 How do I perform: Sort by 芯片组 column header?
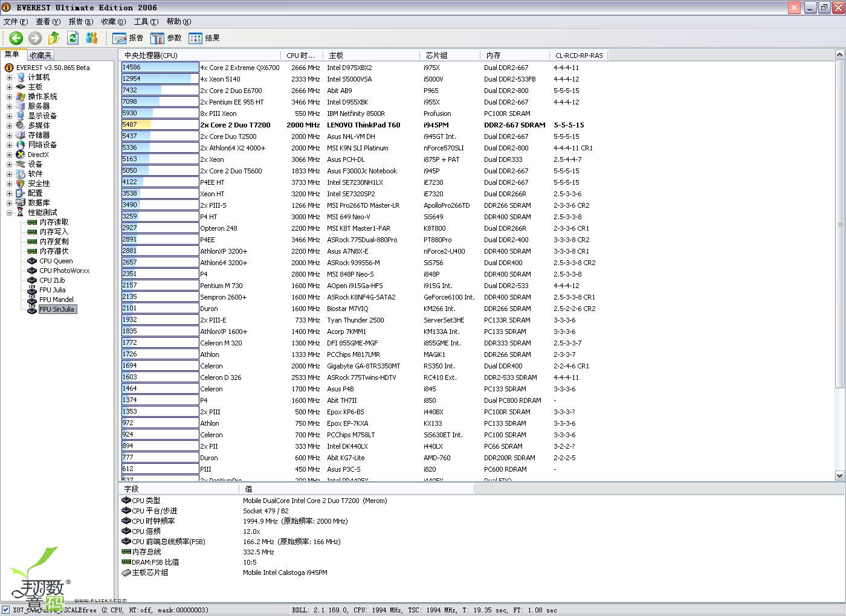(x=450, y=55)
